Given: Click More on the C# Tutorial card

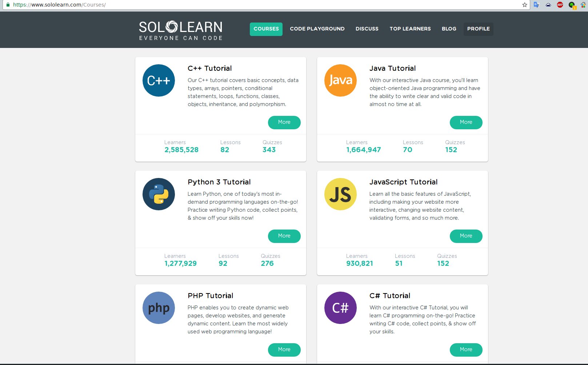Looking at the screenshot, I should point(466,350).
